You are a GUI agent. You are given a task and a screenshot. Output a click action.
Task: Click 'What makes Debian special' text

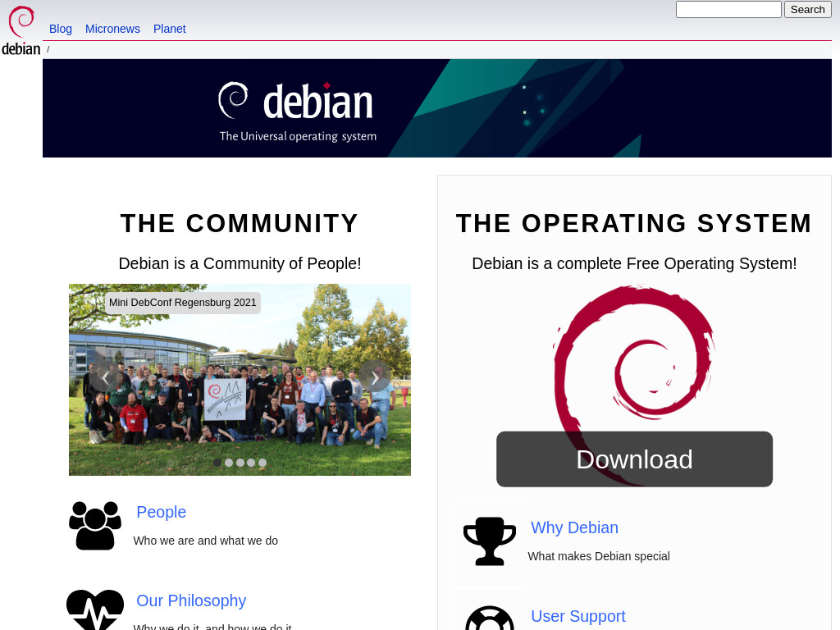(x=599, y=556)
